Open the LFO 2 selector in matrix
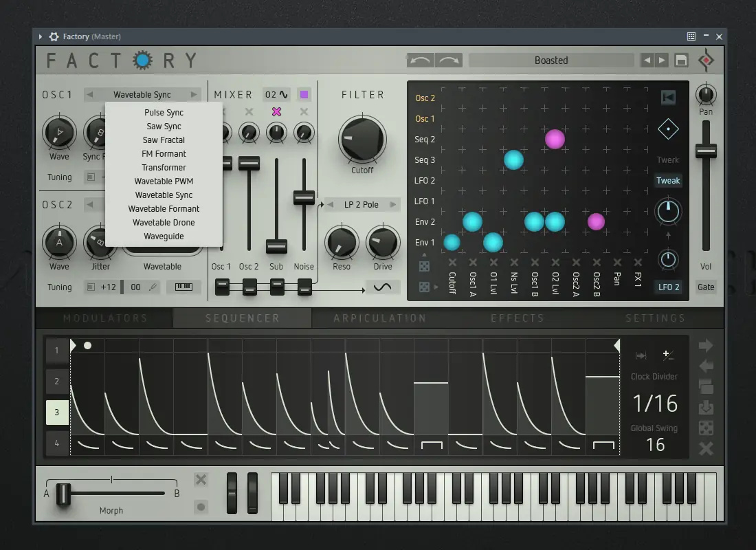Viewport: 756px width, 550px height. coord(668,287)
